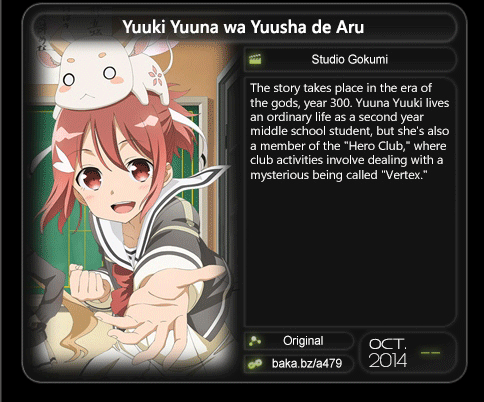Click the green source-type icon beside Original

tap(255, 341)
